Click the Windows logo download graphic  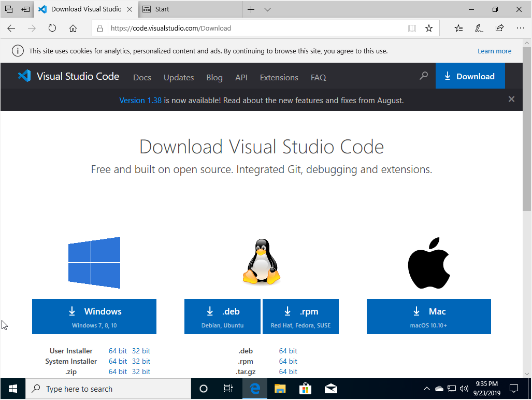click(x=94, y=262)
